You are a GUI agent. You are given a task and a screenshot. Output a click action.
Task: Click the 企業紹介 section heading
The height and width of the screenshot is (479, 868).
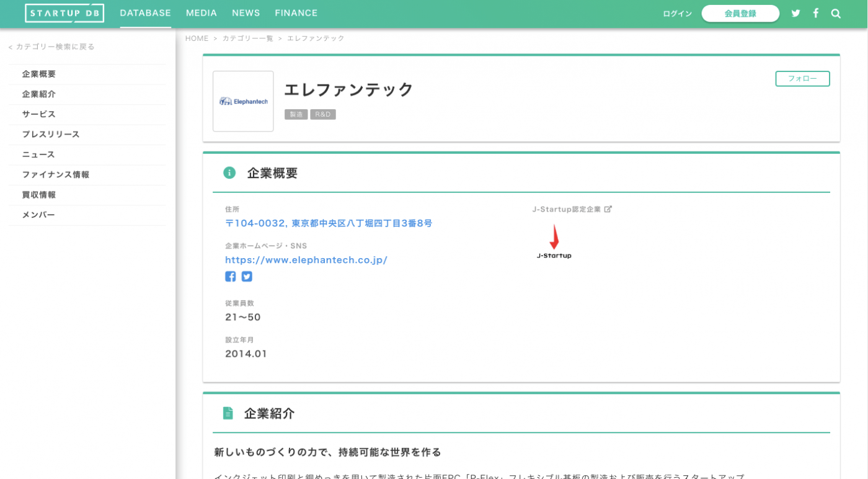[269, 414]
